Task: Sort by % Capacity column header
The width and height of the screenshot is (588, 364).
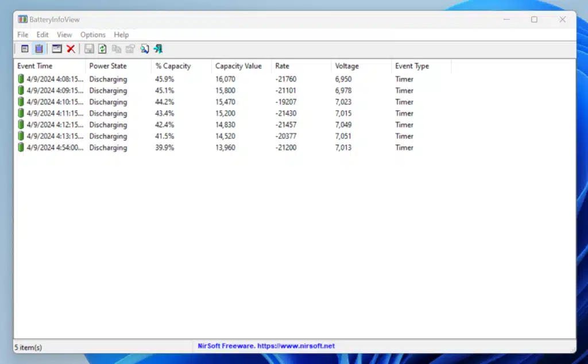Action: (181, 66)
